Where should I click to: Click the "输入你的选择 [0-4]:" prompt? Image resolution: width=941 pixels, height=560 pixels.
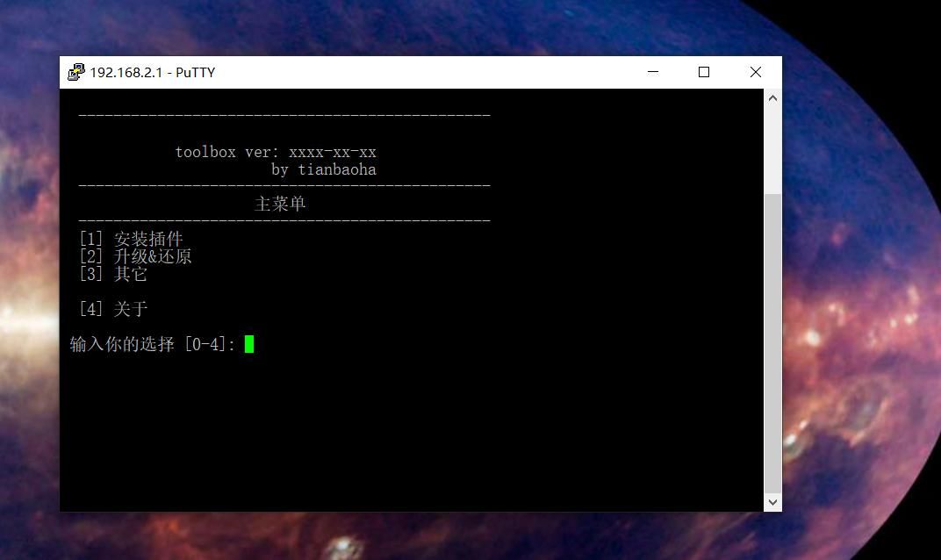(153, 344)
